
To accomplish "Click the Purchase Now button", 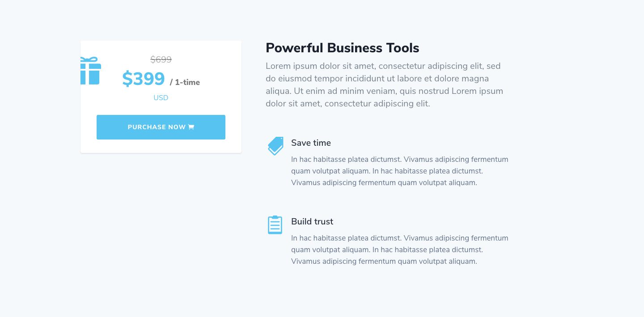I will point(161,127).
